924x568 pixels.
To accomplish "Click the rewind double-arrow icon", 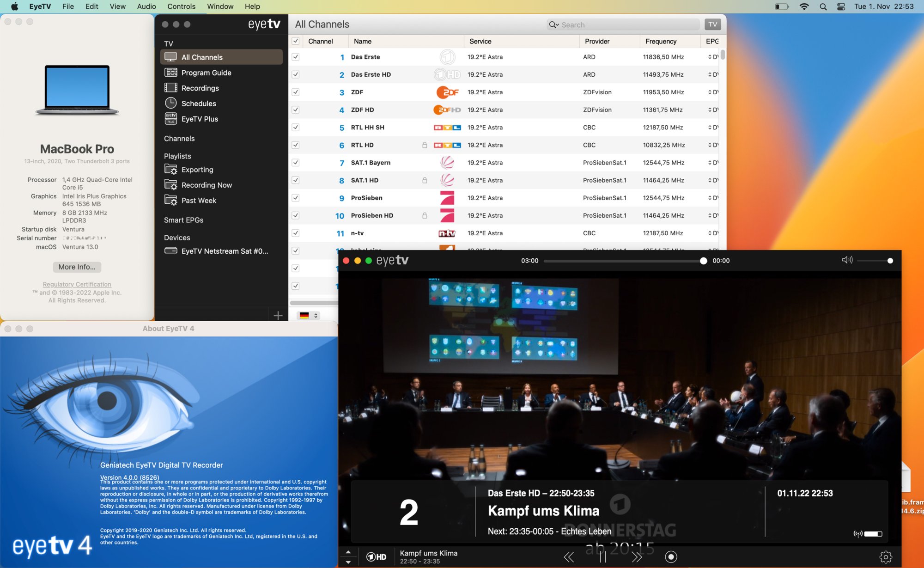I will tap(569, 557).
